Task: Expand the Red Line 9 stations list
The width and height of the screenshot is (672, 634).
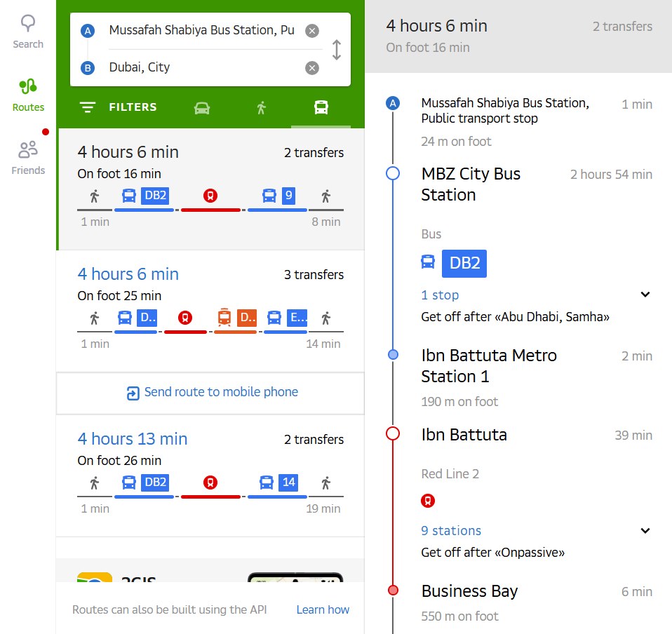Action: point(645,530)
